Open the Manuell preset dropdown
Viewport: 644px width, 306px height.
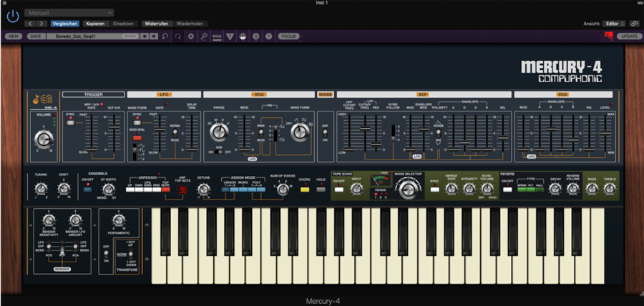coord(69,13)
